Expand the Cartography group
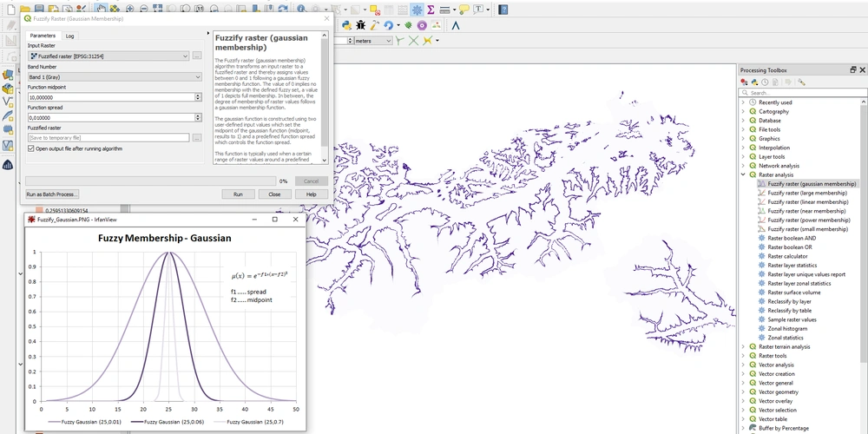868x434 pixels. point(744,111)
